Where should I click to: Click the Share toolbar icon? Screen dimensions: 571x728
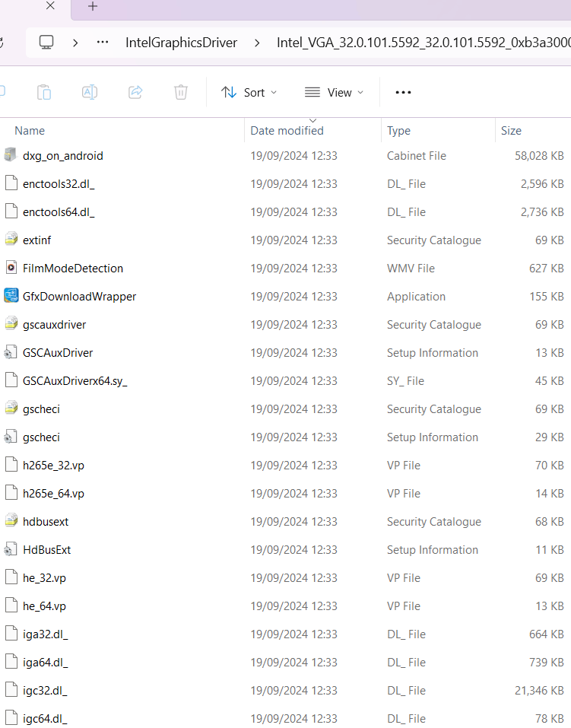135,92
